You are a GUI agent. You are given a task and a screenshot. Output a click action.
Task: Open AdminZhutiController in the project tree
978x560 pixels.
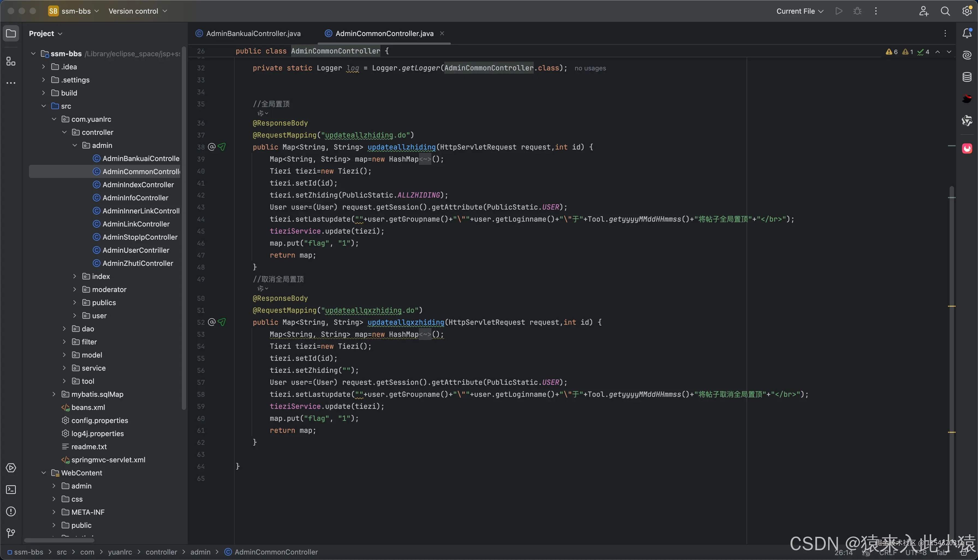[138, 263]
